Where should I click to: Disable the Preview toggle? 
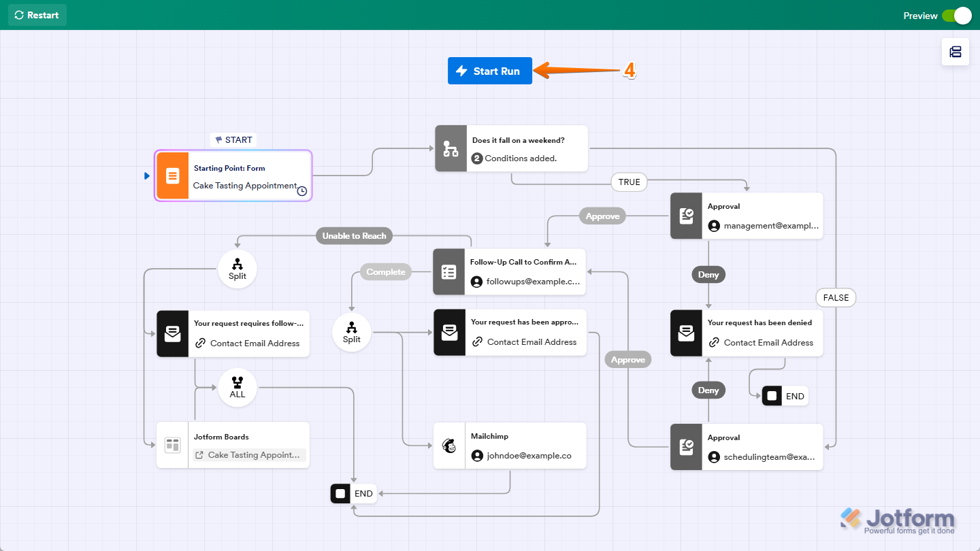(958, 15)
